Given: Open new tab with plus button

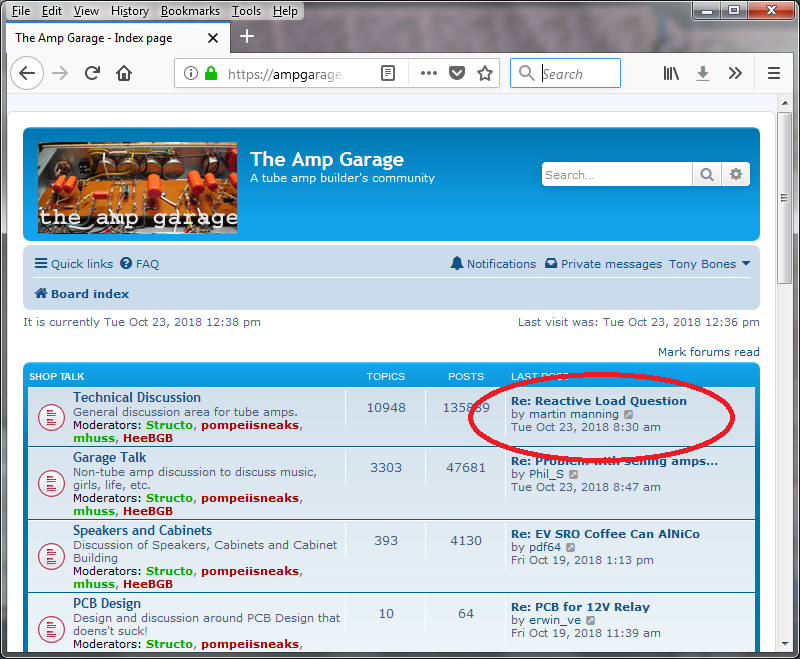Looking at the screenshot, I should (x=247, y=37).
